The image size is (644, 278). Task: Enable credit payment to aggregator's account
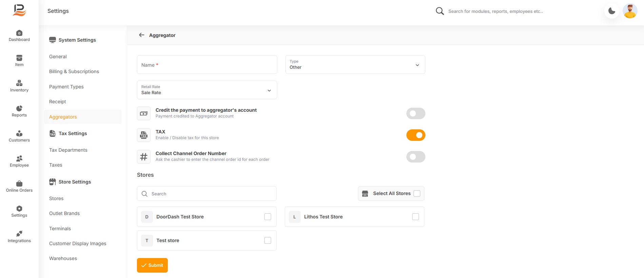[x=416, y=113]
